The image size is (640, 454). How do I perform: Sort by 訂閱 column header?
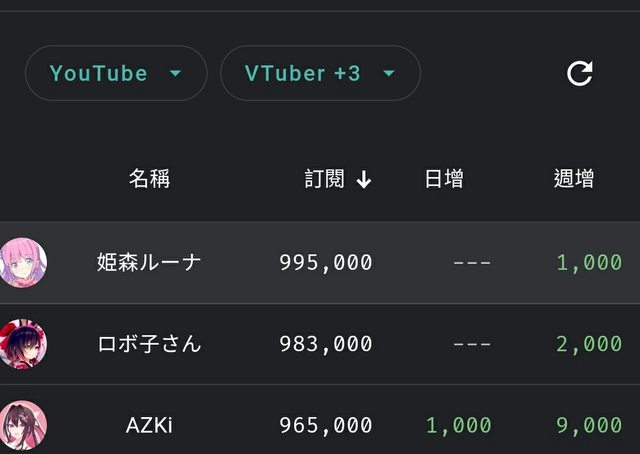click(325, 179)
